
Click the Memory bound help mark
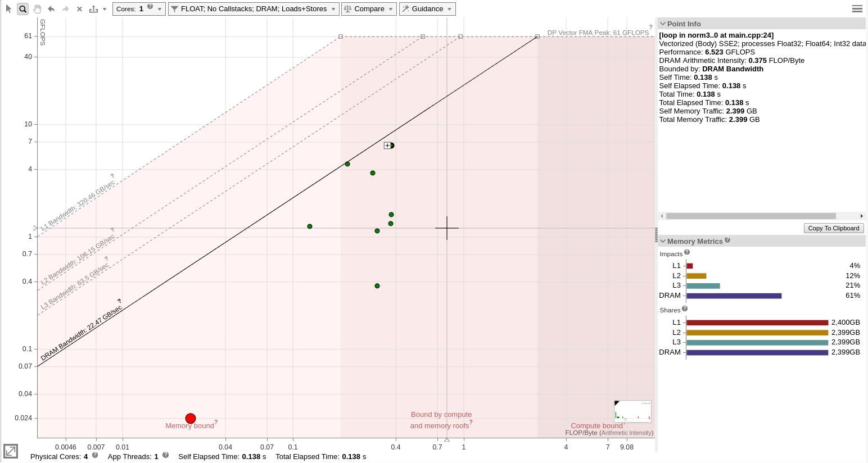[x=216, y=422]
